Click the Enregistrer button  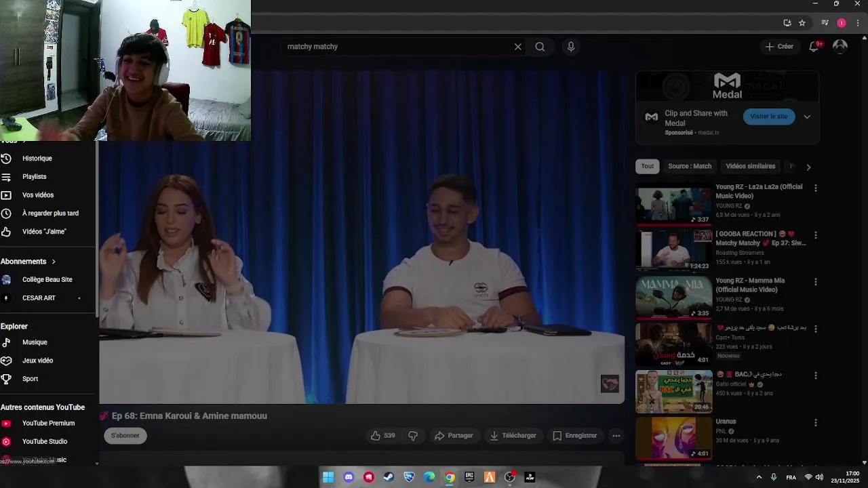(x=574, y=436)
